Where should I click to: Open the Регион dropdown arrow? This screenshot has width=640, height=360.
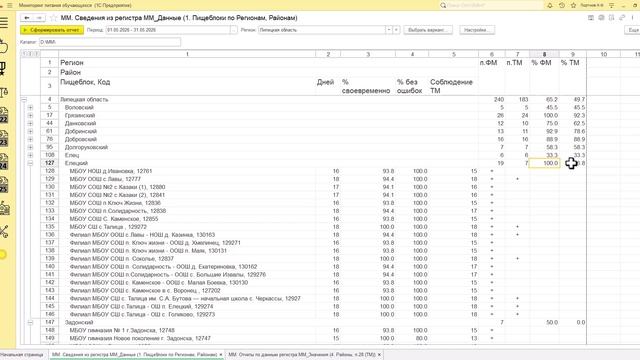389,30
